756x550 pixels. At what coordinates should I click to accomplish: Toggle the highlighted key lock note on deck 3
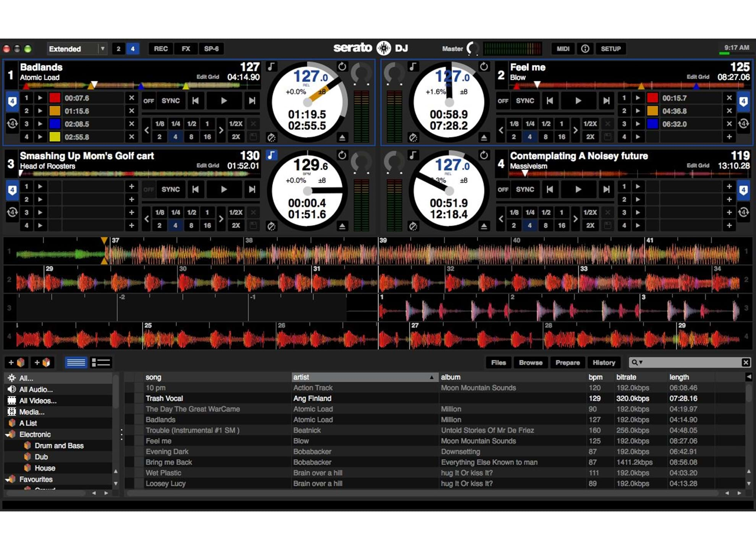271,155
